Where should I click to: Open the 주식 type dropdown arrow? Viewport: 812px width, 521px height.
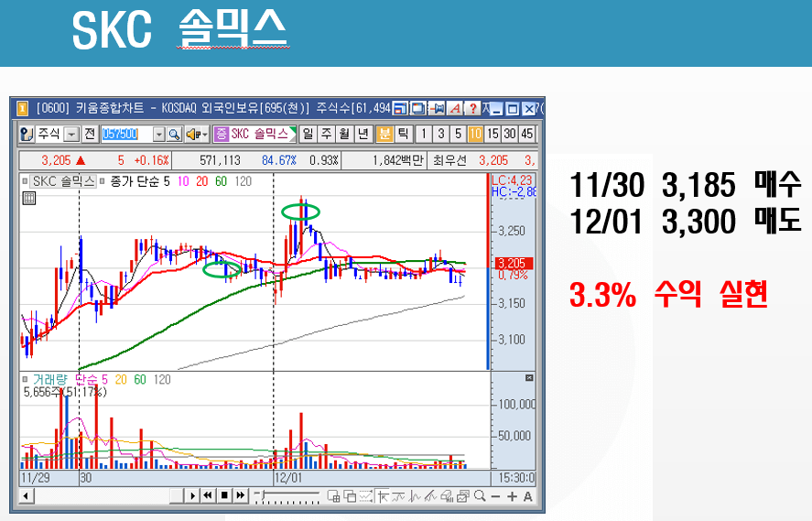(x=71, y=135)
